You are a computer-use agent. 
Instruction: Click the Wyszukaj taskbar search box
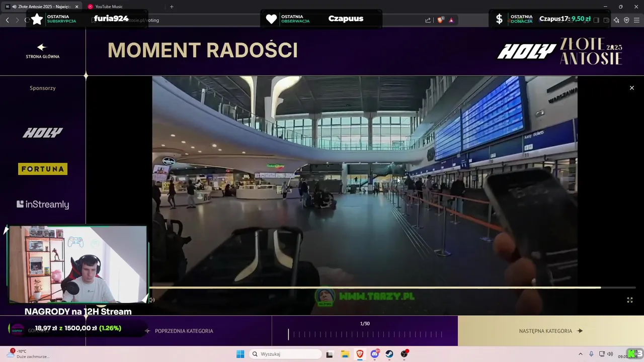coord(286,354)
